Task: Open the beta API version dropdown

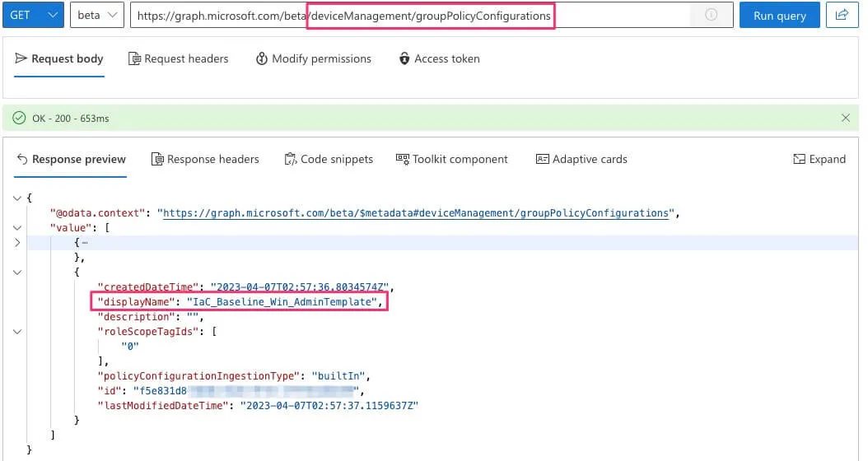Action: tap(96, 16)
